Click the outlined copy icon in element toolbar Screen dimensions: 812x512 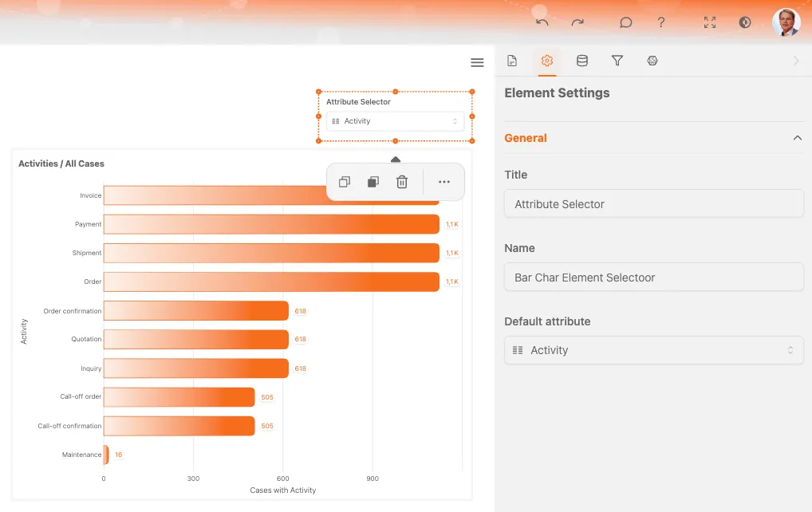pos(345,182)
